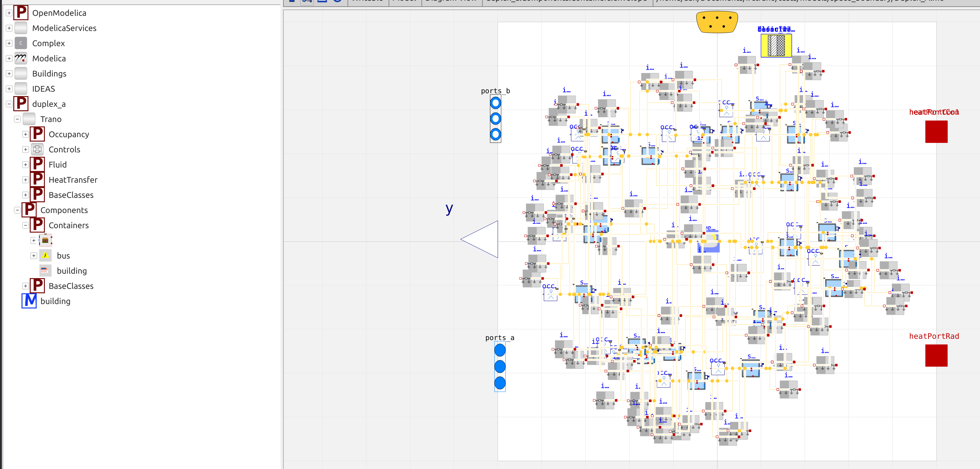Expand the Buildings library node
Screen dimensions: 980x469
click(x=9, y=73)
